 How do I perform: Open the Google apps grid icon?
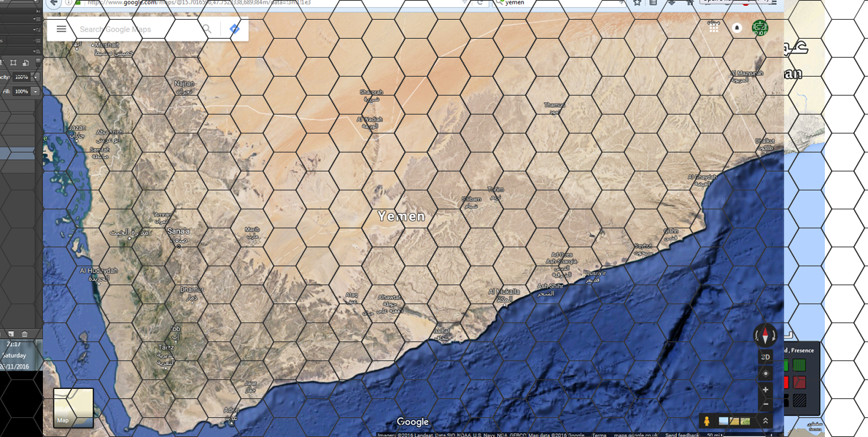click(x=713, y=27)
